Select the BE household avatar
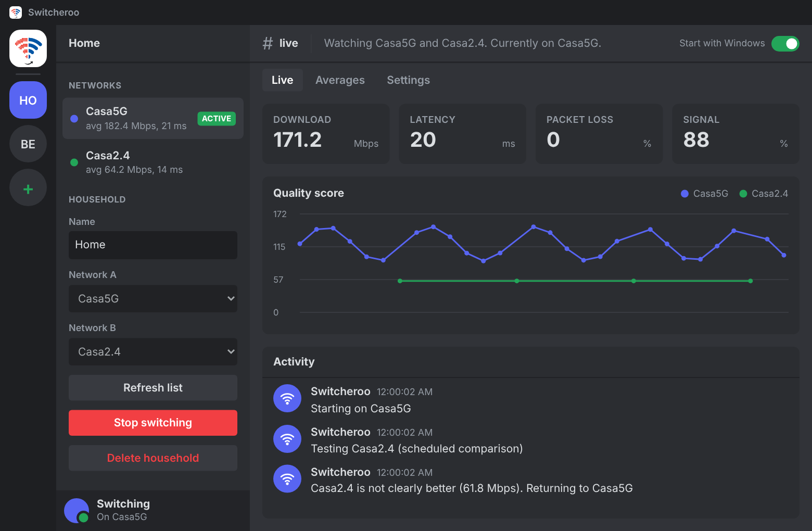 coord(28,144)
